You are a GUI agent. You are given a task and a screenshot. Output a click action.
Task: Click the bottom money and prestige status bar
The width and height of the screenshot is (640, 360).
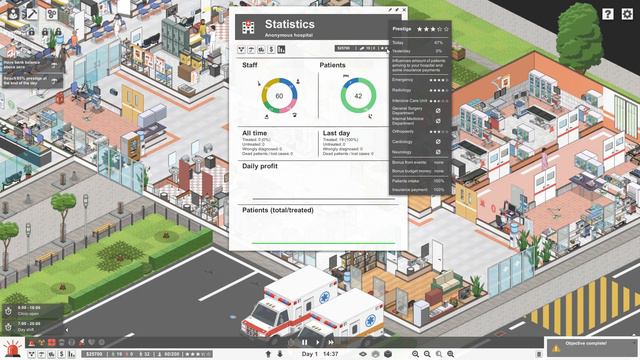click(147, 354)
